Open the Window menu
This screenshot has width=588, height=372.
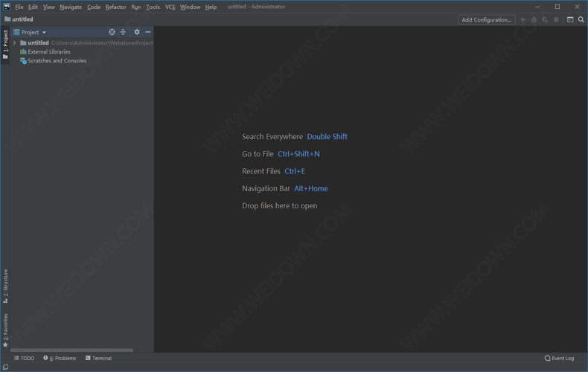click(190, 7)
